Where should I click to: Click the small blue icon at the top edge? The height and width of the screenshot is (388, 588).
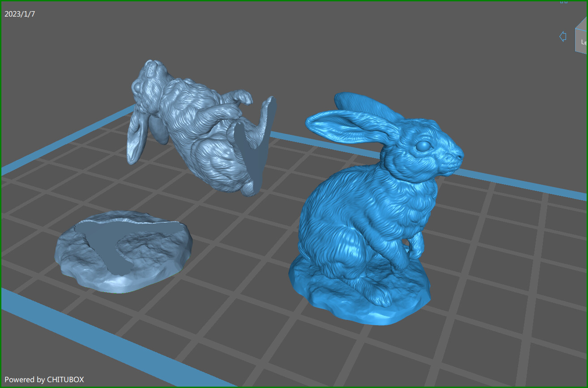tap(563, 2)
